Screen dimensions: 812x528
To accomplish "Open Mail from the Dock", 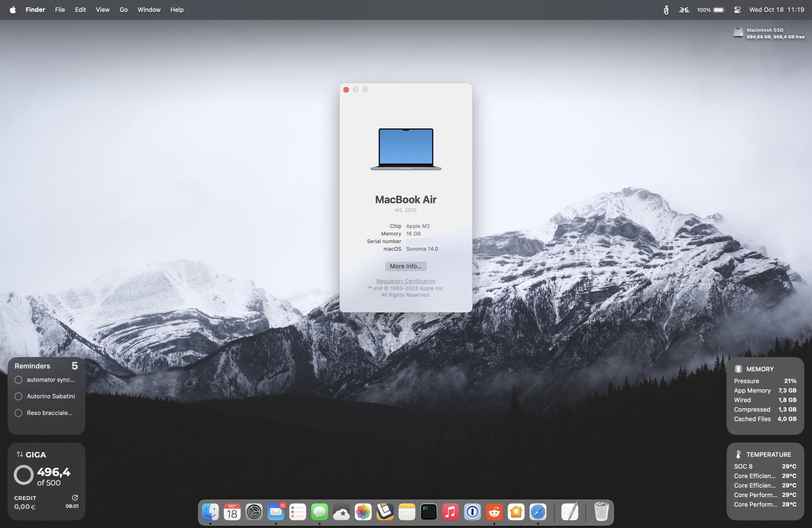I will pos(276,512).
